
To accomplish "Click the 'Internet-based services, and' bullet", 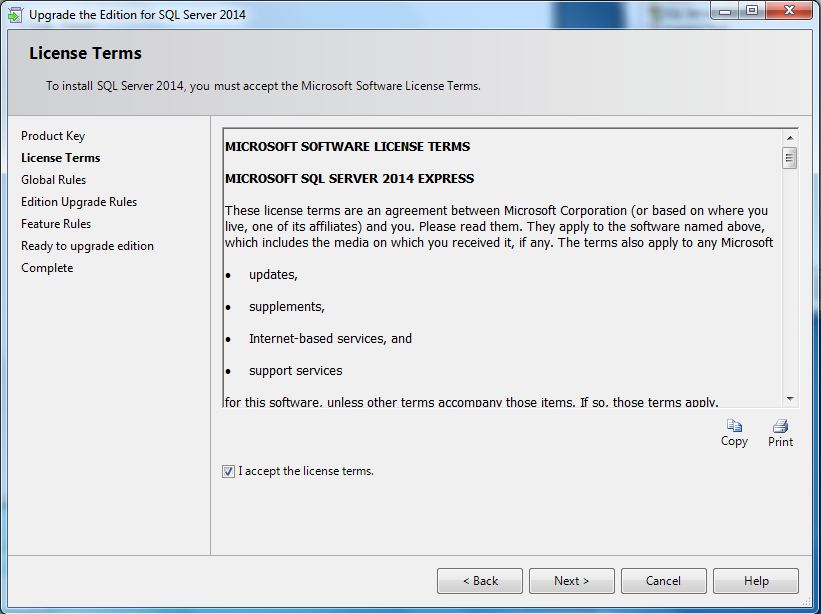I will [x=330, y=339].
